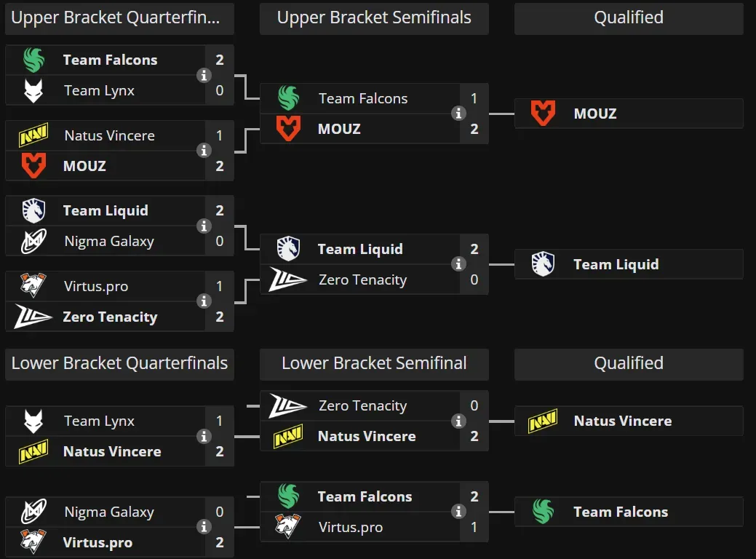Click info icon for Falcons vs MOUZ semifinal
Image resolution: width=756 pixels, height=559 pixels.
(459, 114)
